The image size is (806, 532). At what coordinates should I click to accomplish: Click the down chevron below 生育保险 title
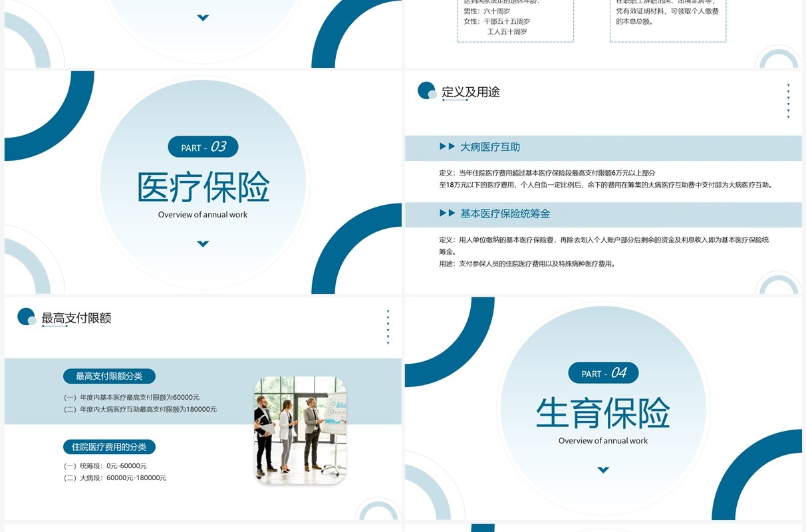click(x=603, y=469)
